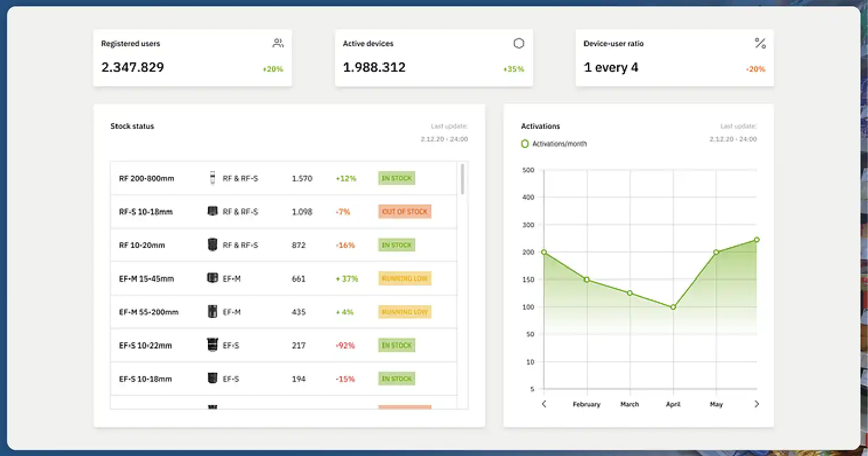
Task: Click the RF-S 10-18mm product name
Action: click(146, 212)
